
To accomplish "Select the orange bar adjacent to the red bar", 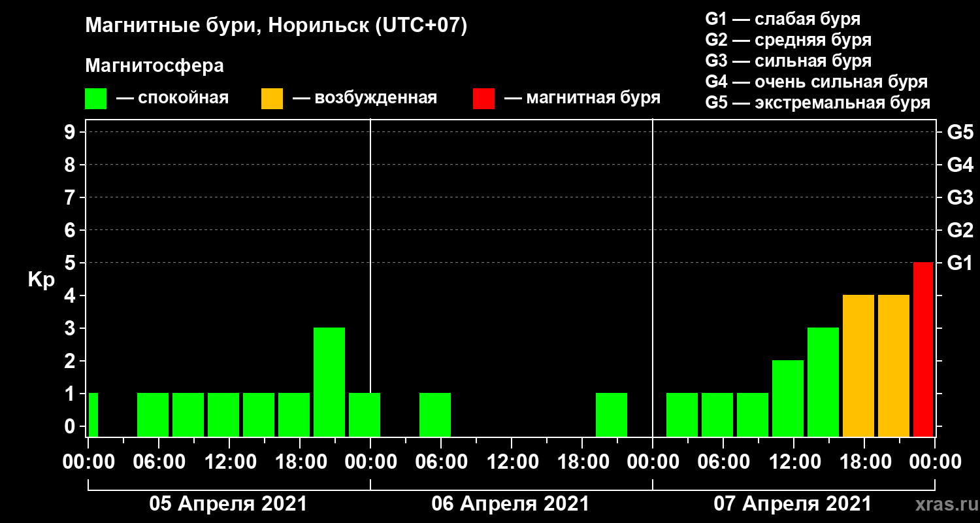I will pos(894,365).
